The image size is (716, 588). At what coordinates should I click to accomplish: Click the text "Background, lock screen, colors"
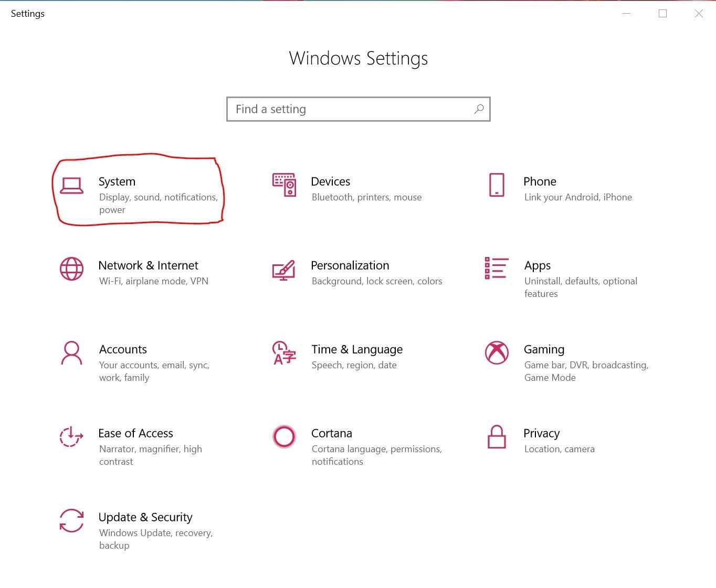click(377, 281)
